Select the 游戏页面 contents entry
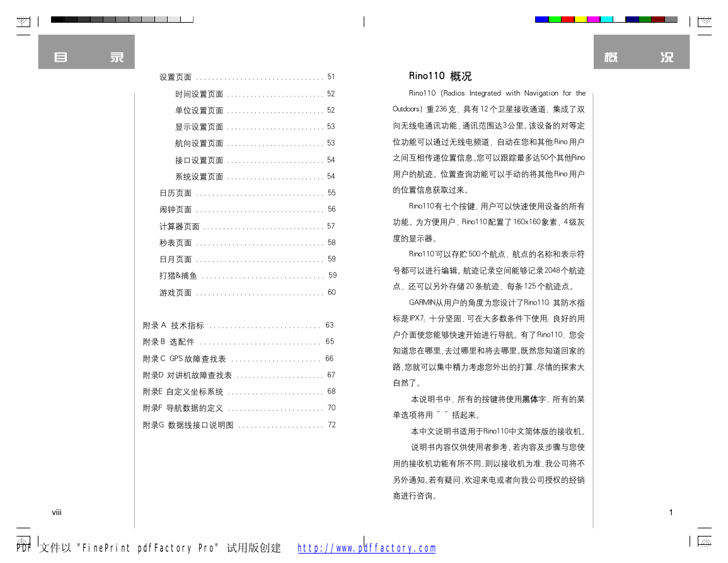Screen dimensions: 728x563 [248, 293]
